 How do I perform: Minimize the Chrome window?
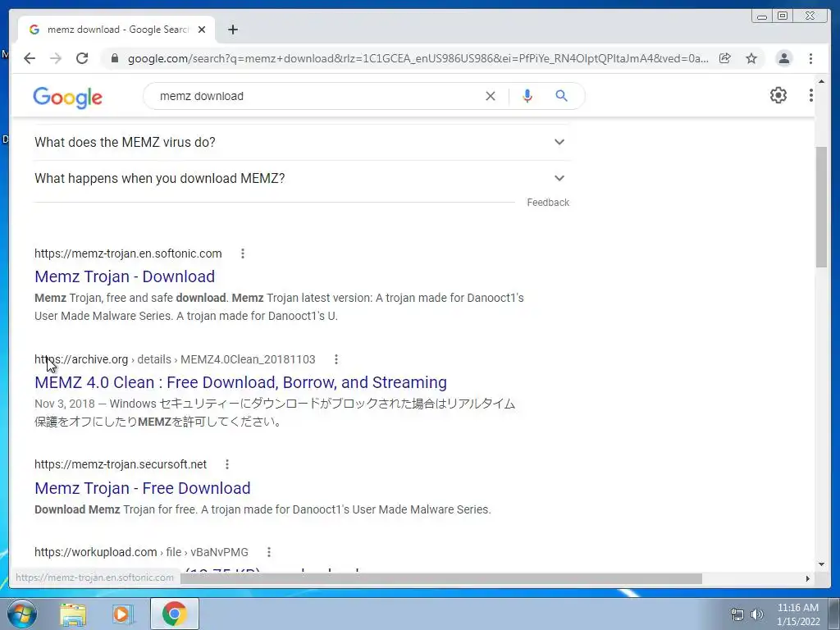pos(762,16)
